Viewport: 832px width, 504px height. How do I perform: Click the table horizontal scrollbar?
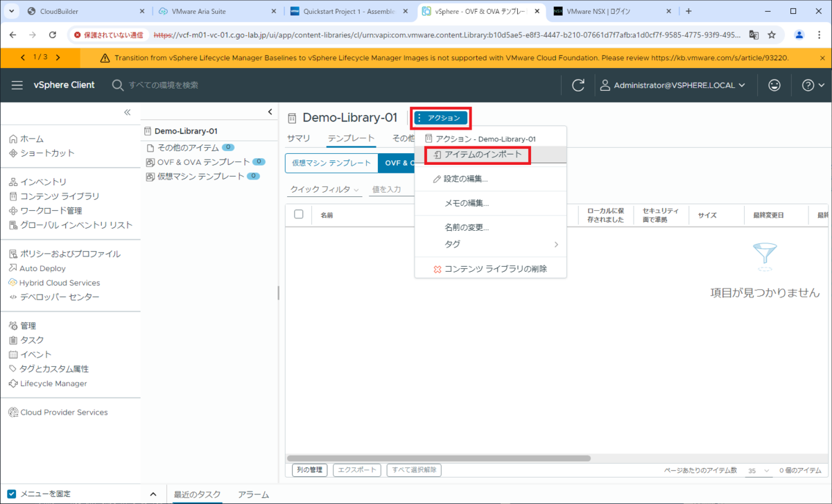pos(438,458)
